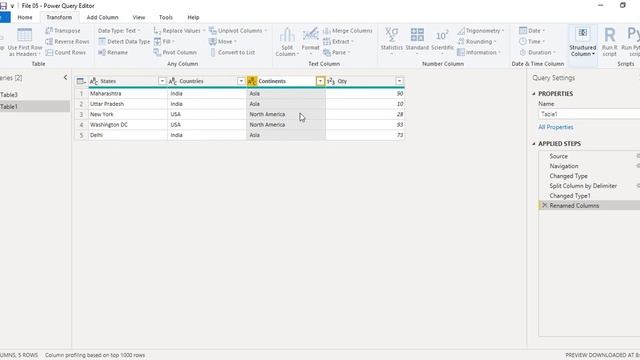Open the Split Column tool

[287, 42]
